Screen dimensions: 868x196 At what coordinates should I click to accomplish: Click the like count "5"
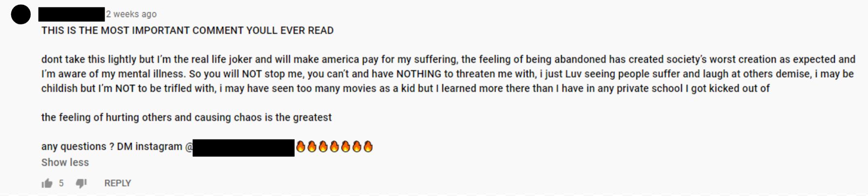(61, 183)
